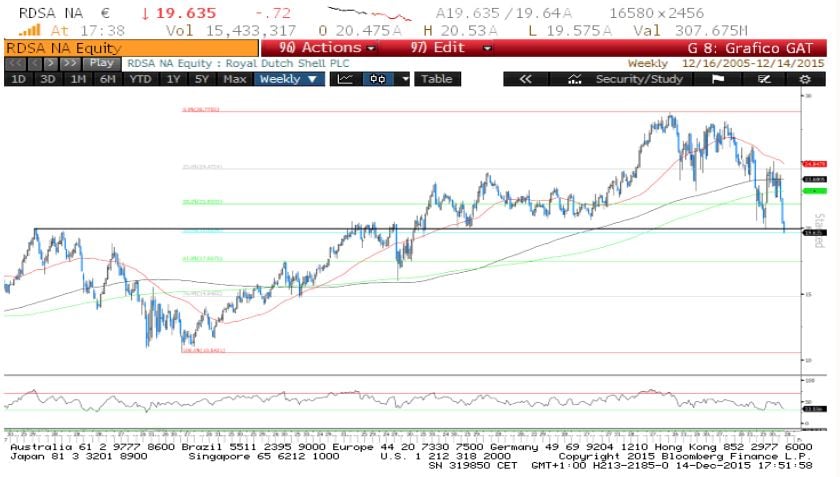840x477 pixels.
Task: Click the signal bars icon beside At 17:38
Action: pos(30,31)
